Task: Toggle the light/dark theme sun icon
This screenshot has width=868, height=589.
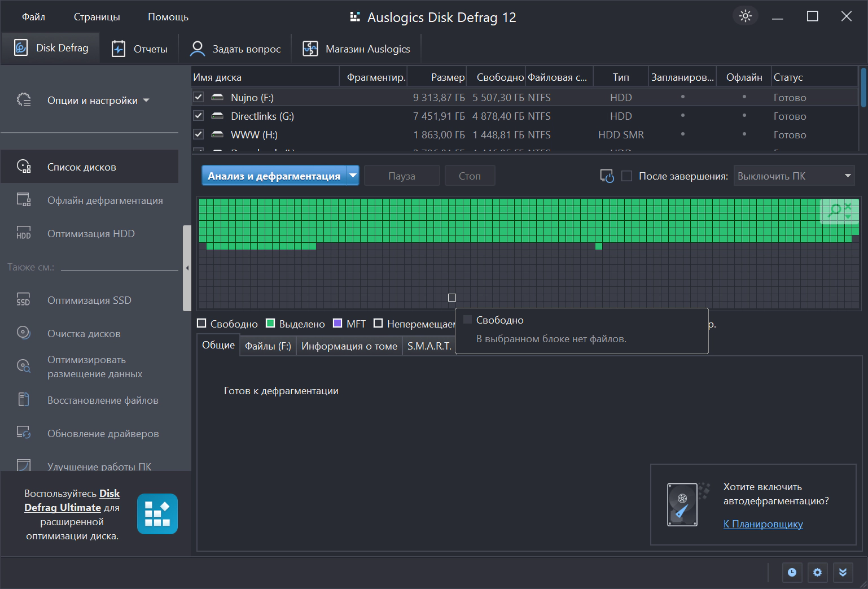Action: coord(746,16)
